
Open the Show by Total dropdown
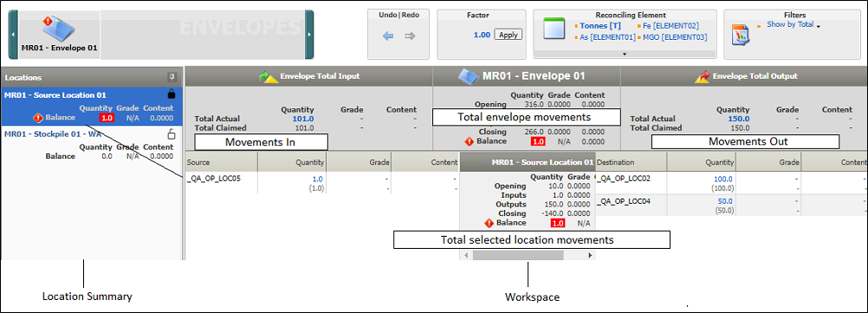(793, 25)
